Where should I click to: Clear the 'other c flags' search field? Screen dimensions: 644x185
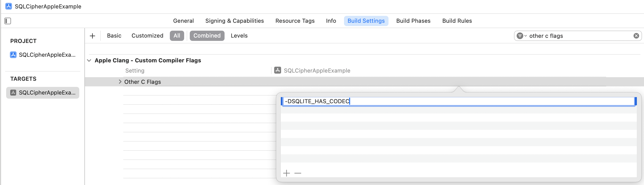(x=636, y=36)
